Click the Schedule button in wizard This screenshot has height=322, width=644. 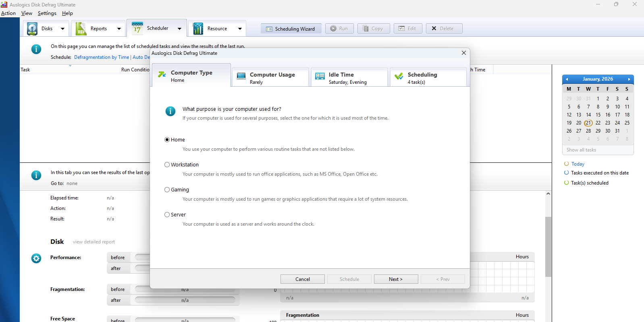click(x=349, y=279)
